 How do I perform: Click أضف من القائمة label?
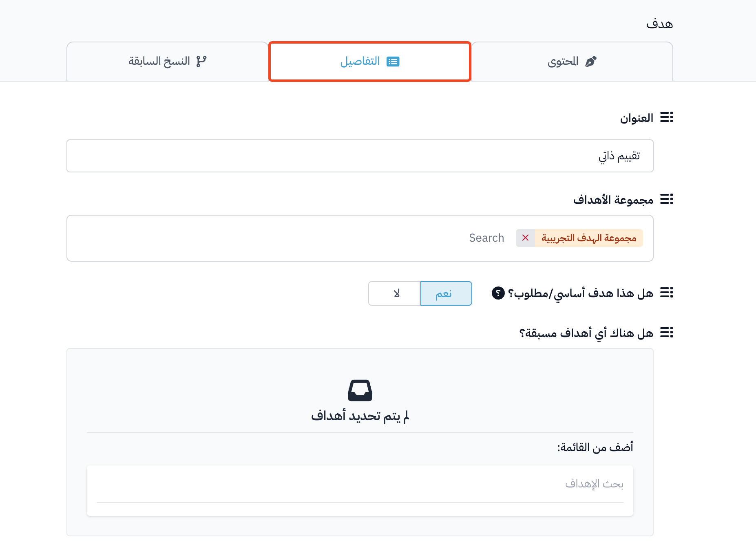point(595,447)
